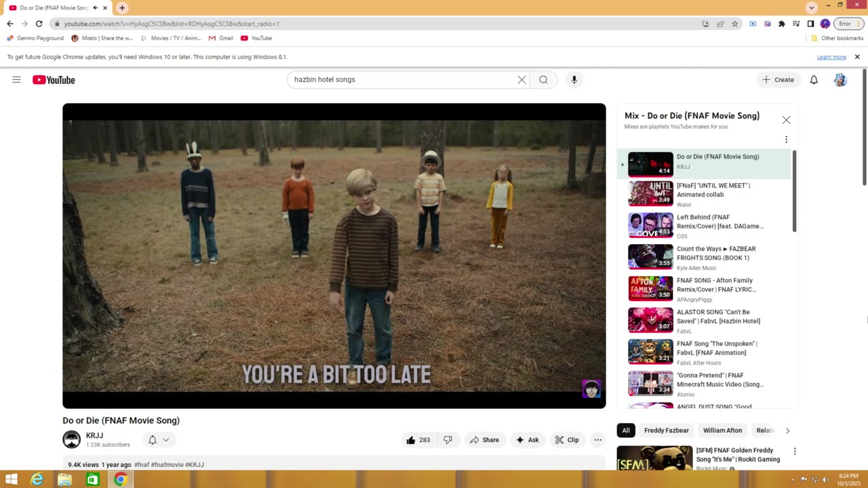Screen dimensions: 868x488
Task: Open the KRJJ channel avatar
Action: coord(72,440)
